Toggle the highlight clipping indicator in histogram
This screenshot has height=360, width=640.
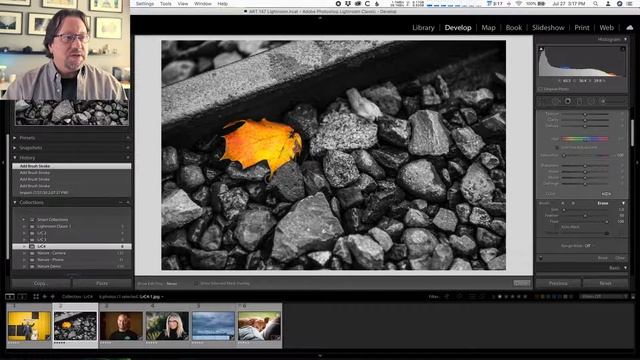[x=623, y=49]
